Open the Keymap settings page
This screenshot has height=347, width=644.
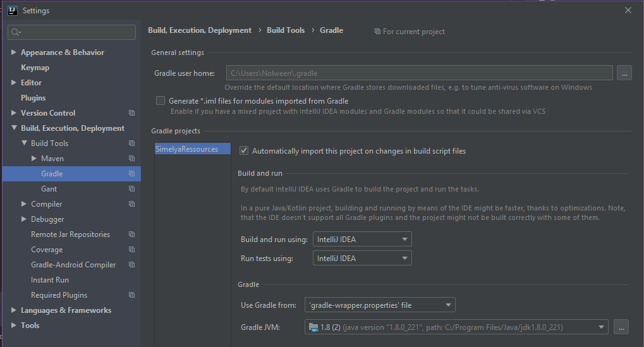click(x=35, y=68)
